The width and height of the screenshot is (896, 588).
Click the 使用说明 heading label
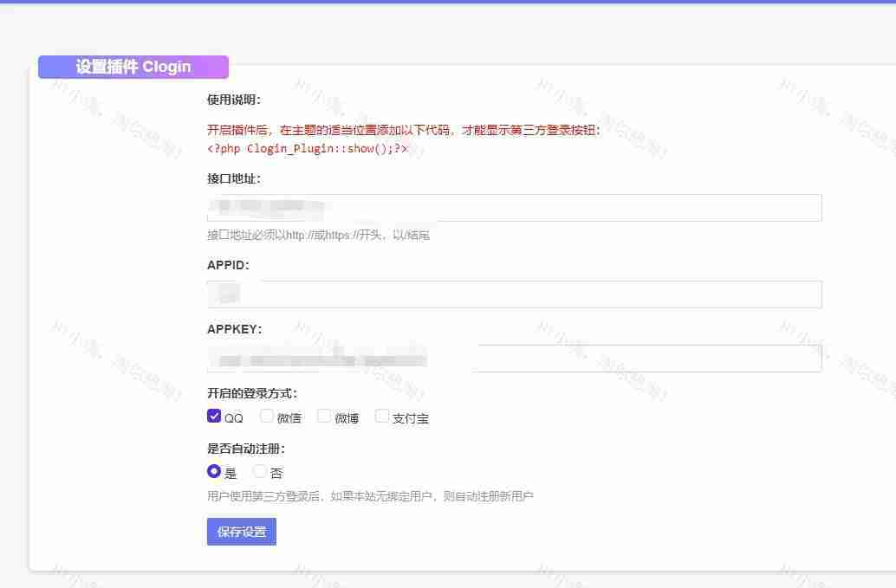click(x=234, y=100)
